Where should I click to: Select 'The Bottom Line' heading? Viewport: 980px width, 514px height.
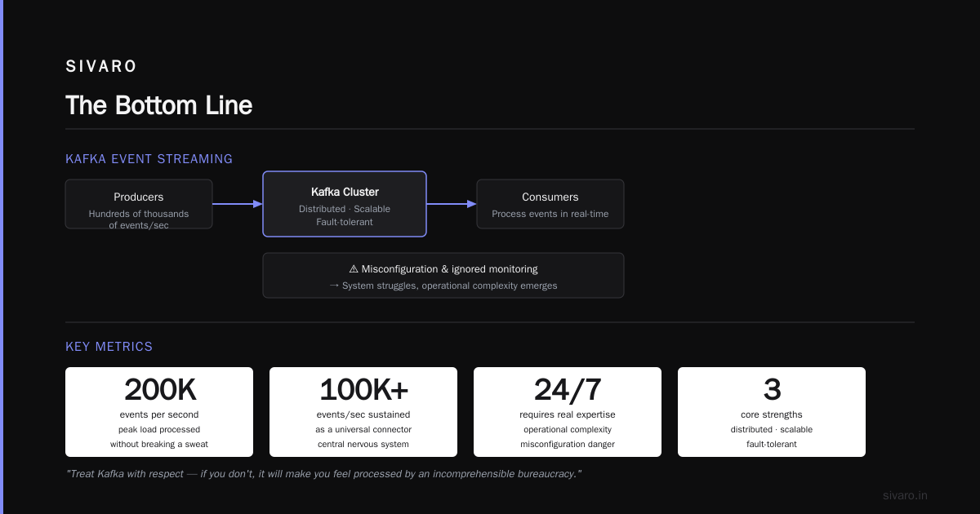[158, 105]
